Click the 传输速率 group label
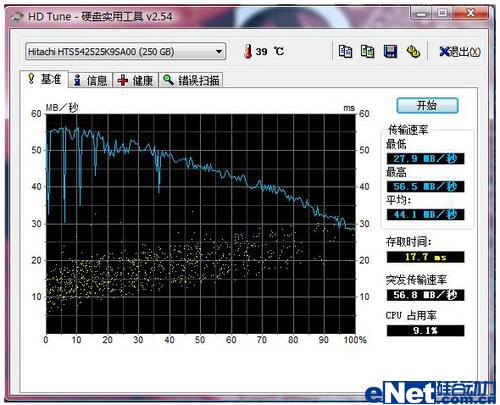This screenshot has height=405, width=500. click(x=408, y=130)
